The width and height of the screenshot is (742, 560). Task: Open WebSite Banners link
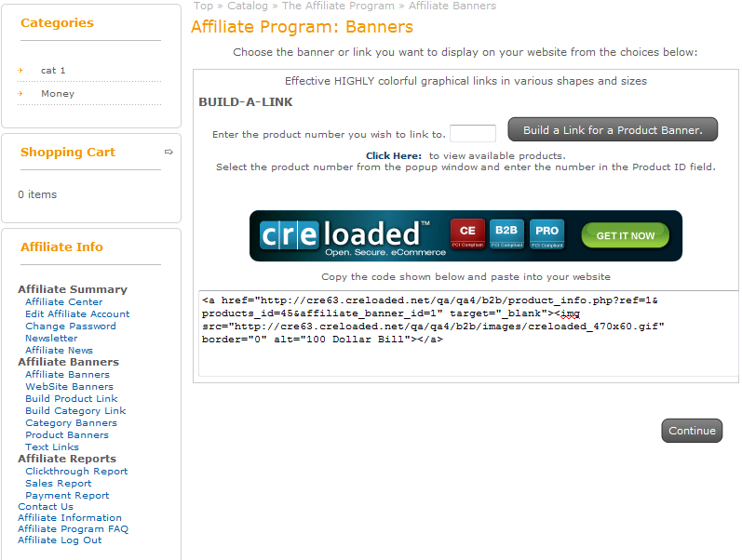pyautogui.click(x=70, y=386)
